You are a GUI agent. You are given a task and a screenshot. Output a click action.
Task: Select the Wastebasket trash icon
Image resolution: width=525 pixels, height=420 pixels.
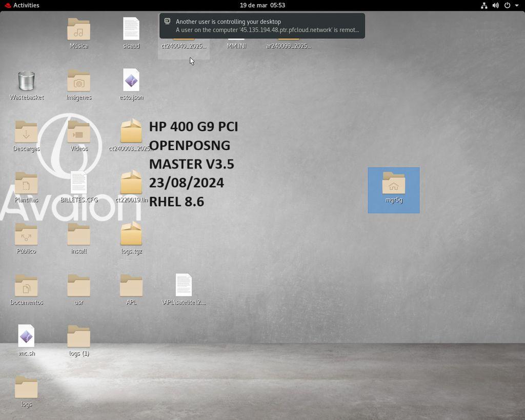coord(26,81)
